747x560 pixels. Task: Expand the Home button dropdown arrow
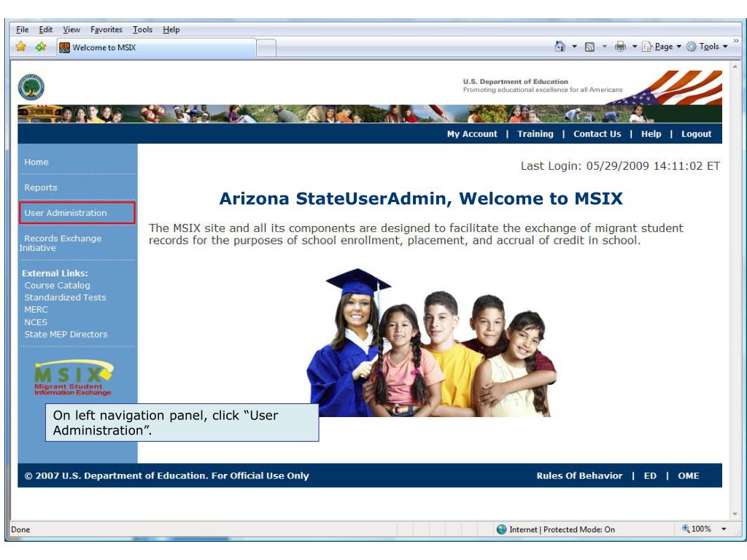tap(574, 47)
